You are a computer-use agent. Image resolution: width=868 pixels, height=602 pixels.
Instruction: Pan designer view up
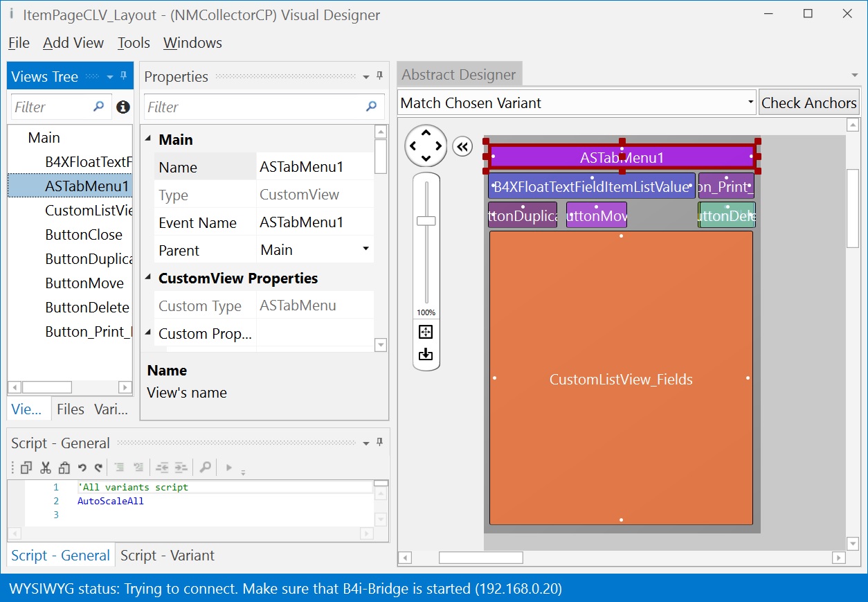426,132
